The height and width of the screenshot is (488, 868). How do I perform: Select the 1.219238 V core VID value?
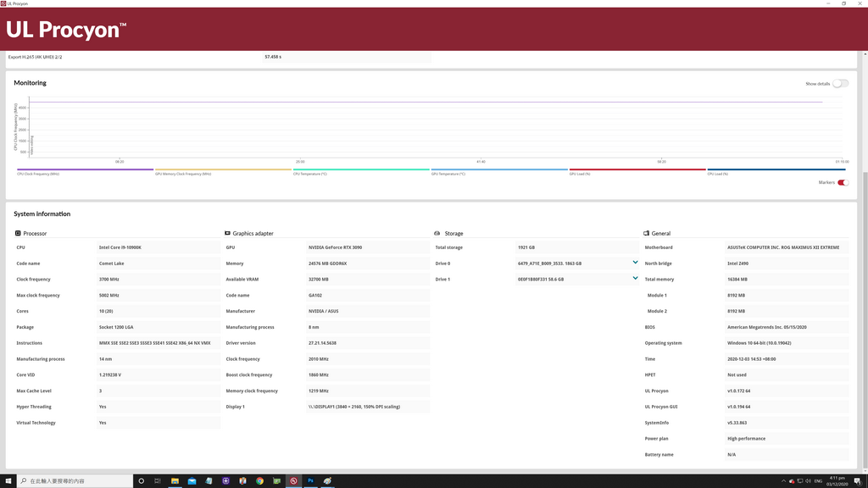click(x=110, y=374)
